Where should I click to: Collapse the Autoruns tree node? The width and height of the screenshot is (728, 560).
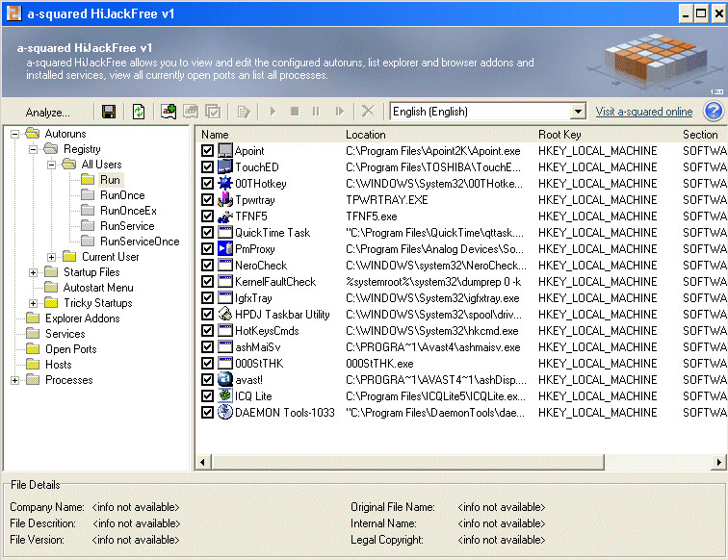click(x=14, y=134)
